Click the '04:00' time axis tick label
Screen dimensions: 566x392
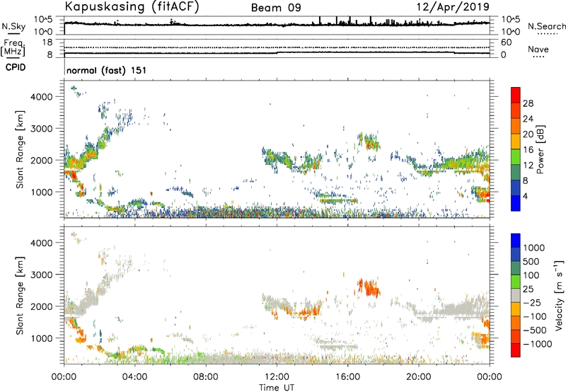[134, 377]
